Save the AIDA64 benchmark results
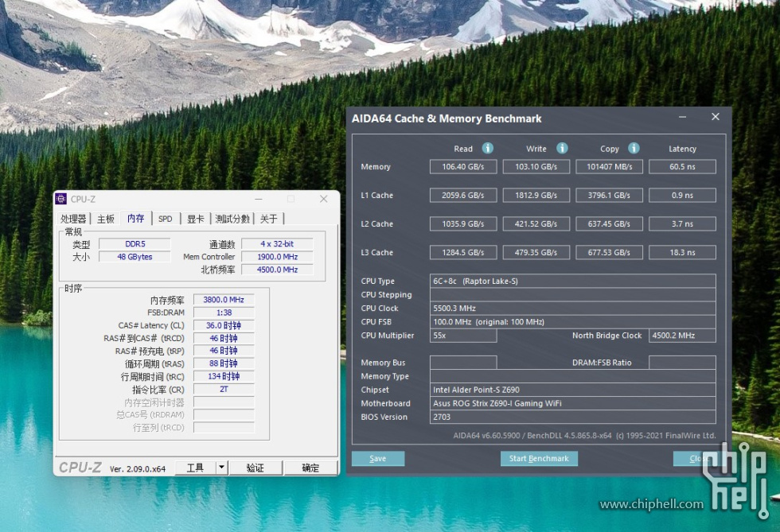Viewport: 780px width, 532px height. (378, 458)
